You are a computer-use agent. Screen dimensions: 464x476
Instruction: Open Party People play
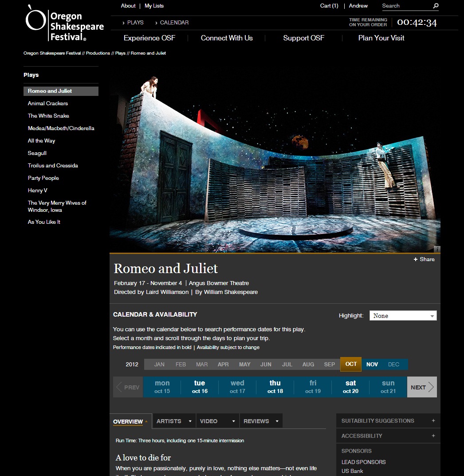(43, 178)
